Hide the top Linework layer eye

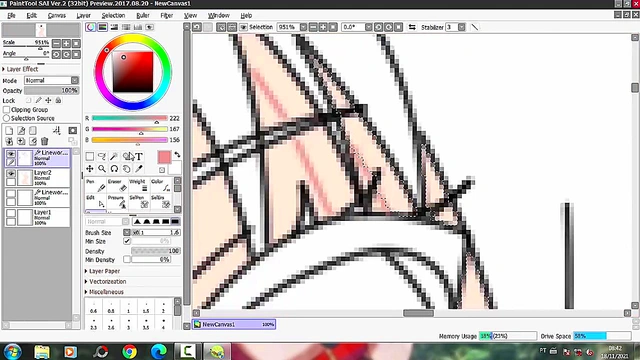click(11, 154)
